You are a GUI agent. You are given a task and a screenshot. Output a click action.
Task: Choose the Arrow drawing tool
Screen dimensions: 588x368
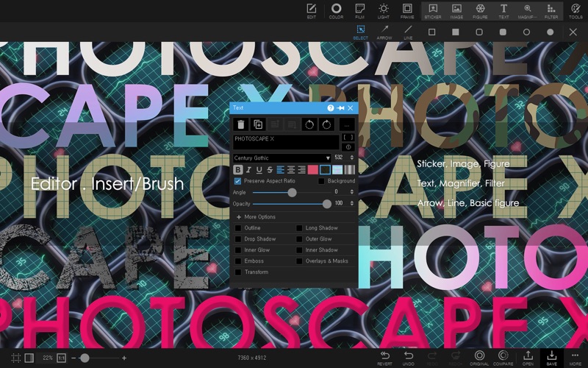(384, 32)
